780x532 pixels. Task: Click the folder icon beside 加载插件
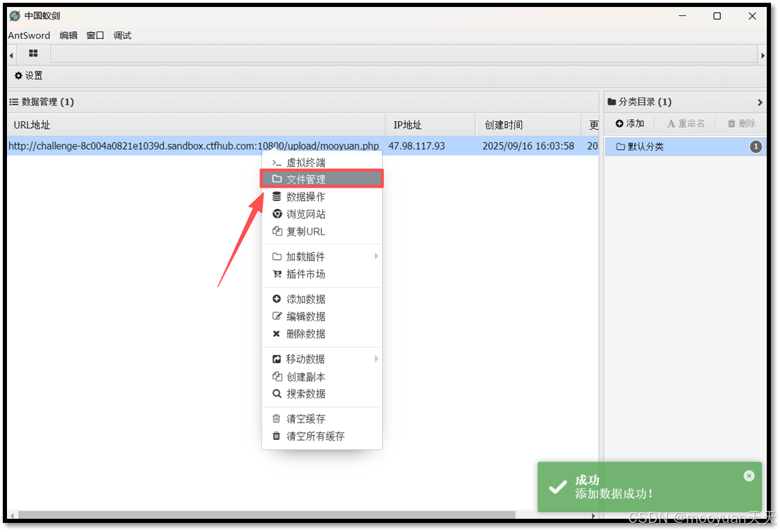(x=277, y=257)
